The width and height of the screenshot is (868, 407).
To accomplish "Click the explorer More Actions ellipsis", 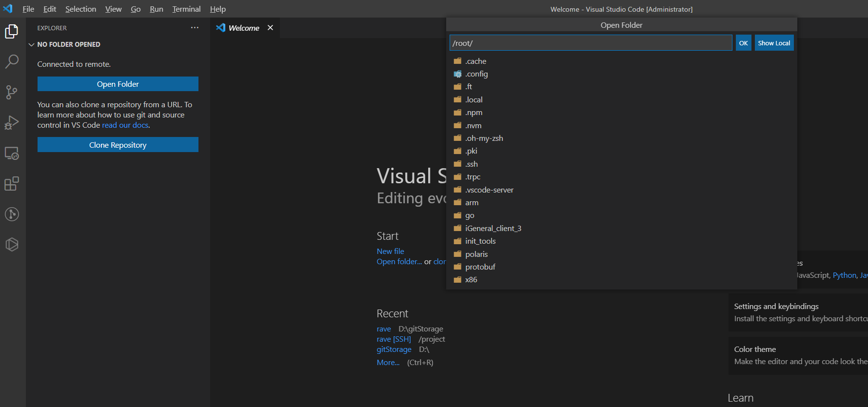I will 195,28.
